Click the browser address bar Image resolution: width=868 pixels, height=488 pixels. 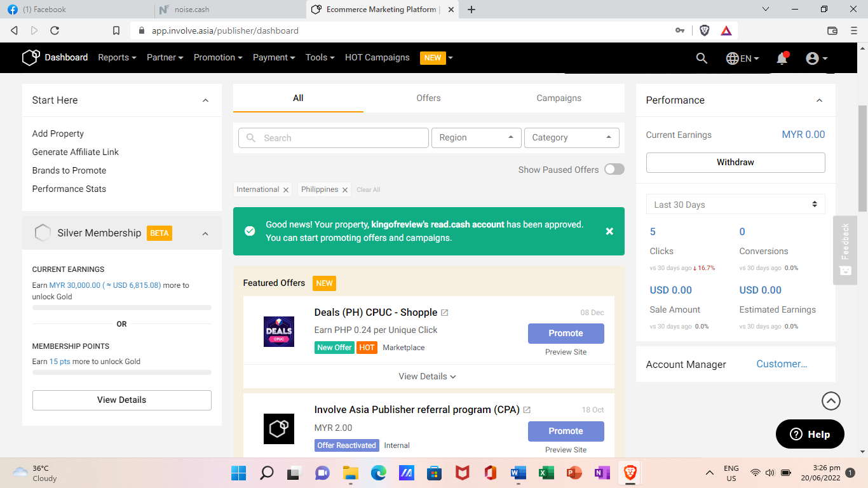[407, 30]
